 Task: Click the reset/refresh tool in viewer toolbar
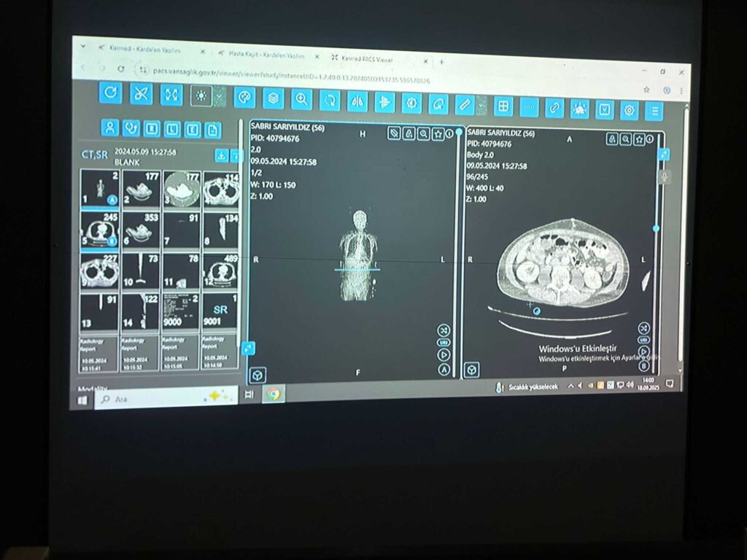[x=110, y=92]
